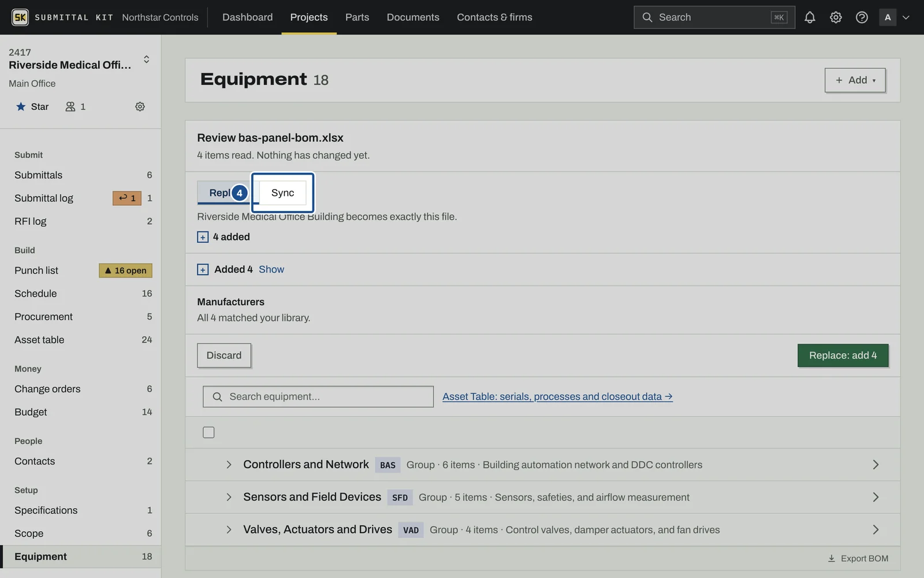This screenshot has height=578, width=924.
Task: Open project settings gear in sidebar
Action: point(140,106)
